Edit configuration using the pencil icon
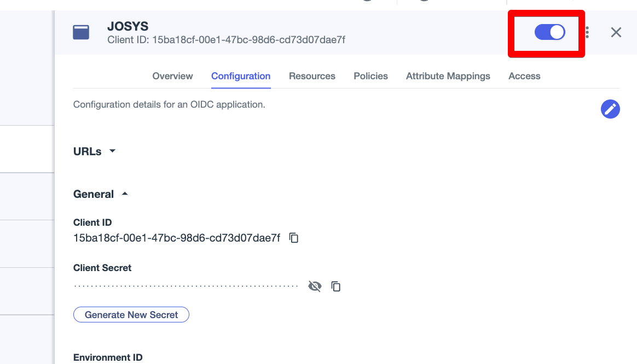The image size is (637, 364). [610, 109]
